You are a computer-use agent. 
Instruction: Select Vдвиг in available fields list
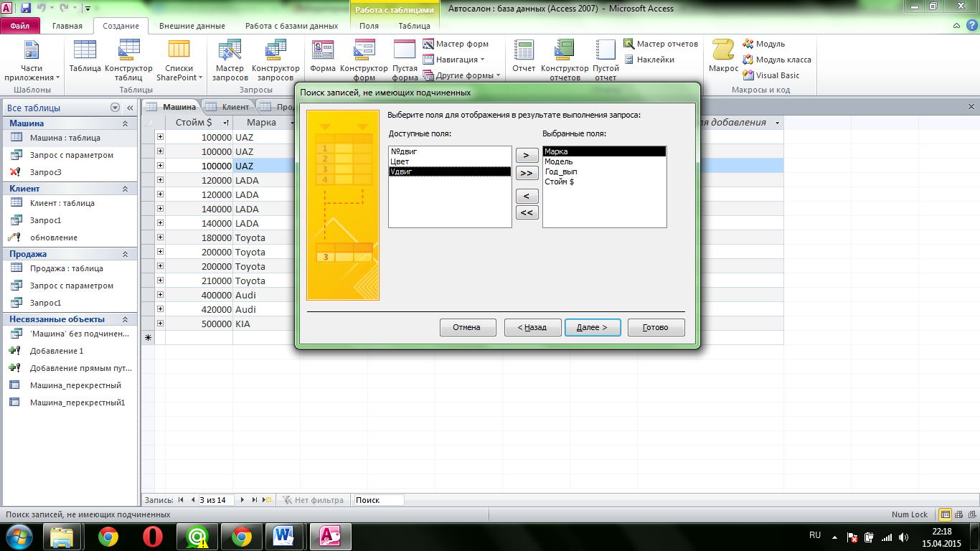[x=450, y=171]
